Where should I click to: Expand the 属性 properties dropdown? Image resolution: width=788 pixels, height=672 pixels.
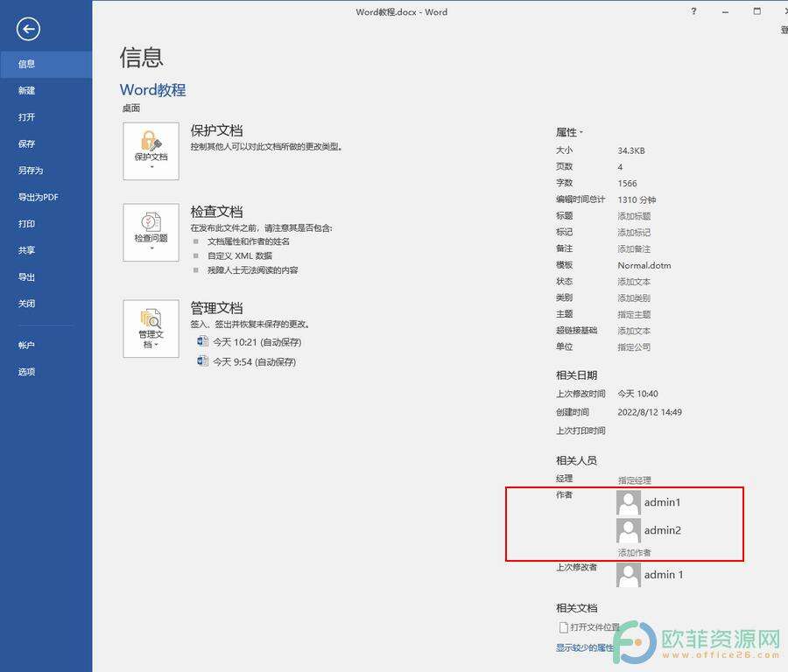[569, 132]
